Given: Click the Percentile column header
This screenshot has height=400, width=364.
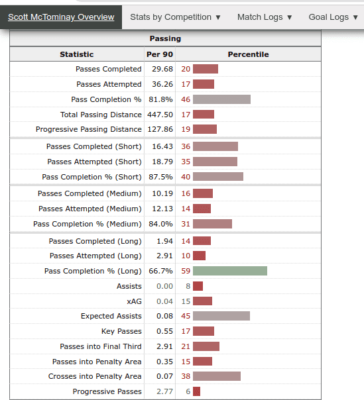Looking at the screenshot, I should point(248,54).
